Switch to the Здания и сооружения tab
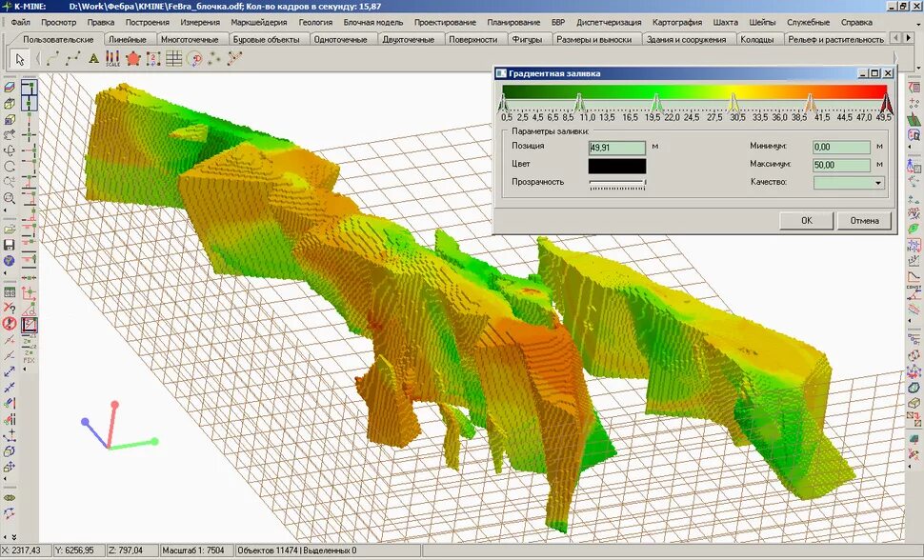Screen dimensions: 924x560 pyautogui.click(x=686, y=39)
